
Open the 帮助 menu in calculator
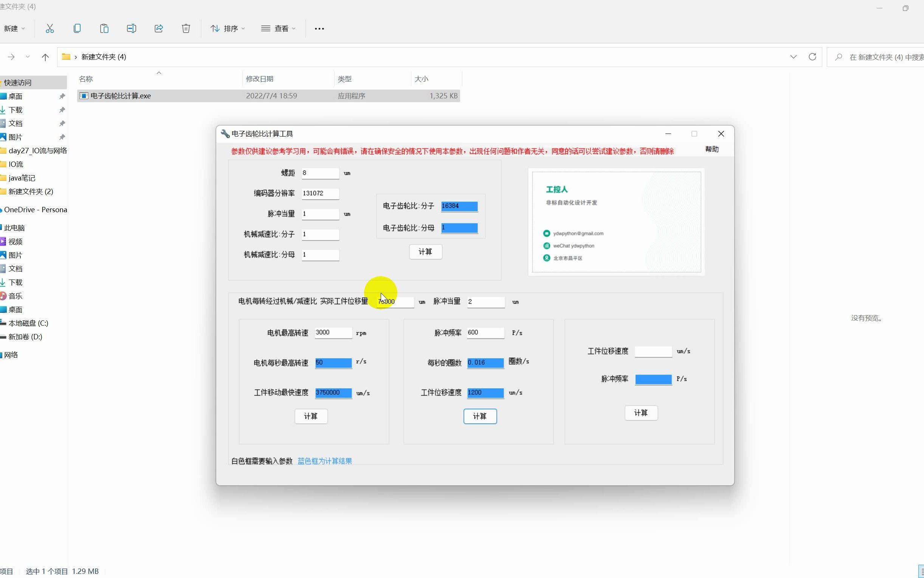711,149
